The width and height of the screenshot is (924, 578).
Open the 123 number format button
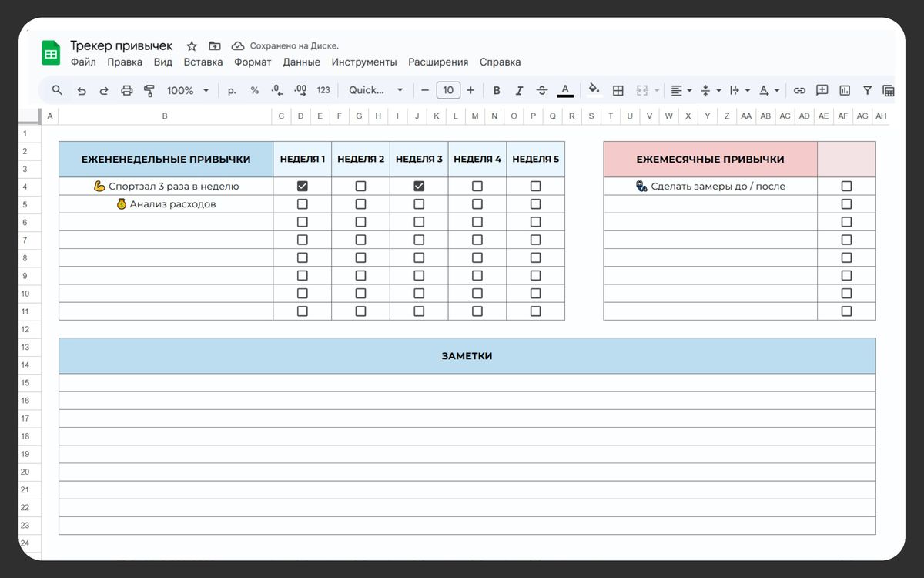coord(323,90)
